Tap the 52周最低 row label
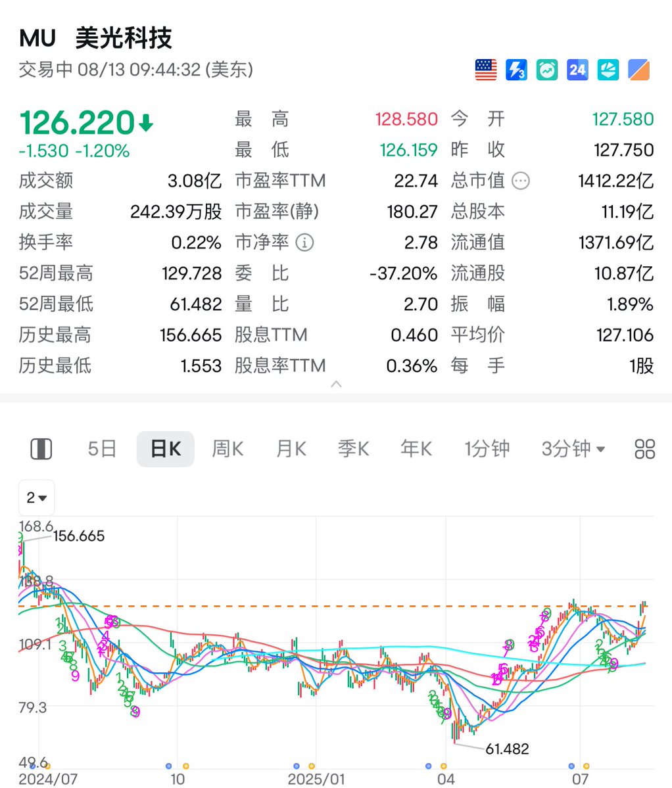 (x=56, y=304)
